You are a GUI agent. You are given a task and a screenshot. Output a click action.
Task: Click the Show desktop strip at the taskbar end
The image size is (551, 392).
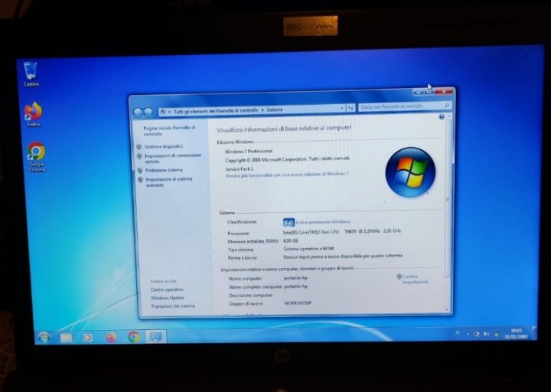(x=534, y=333)
